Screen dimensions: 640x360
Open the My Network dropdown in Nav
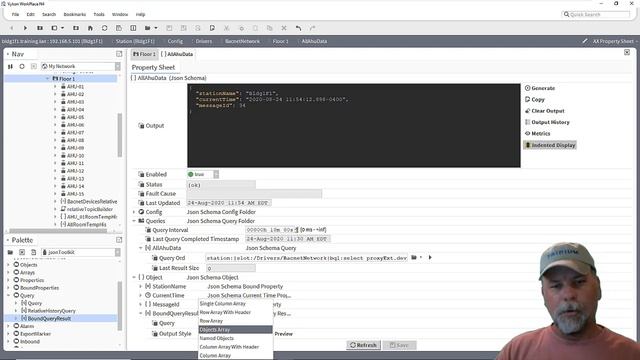tap(118, 66)
